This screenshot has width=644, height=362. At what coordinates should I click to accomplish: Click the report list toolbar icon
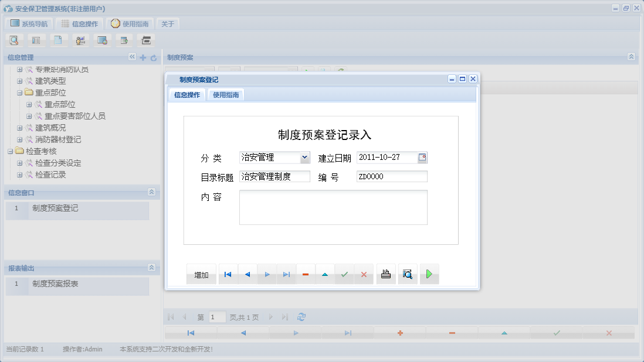(36, 40)
